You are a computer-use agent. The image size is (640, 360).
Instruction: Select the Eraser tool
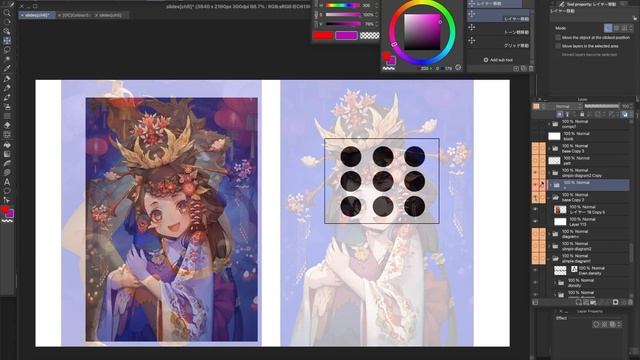[7, 125]
